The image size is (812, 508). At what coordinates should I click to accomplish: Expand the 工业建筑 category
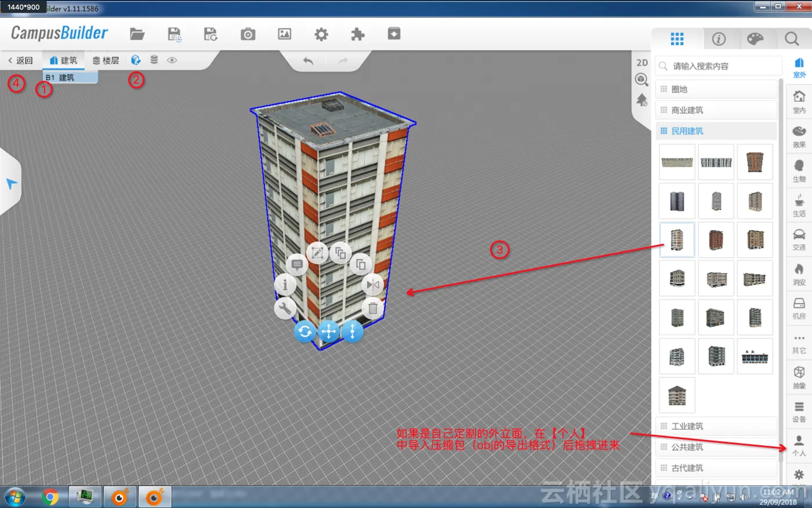716,426
